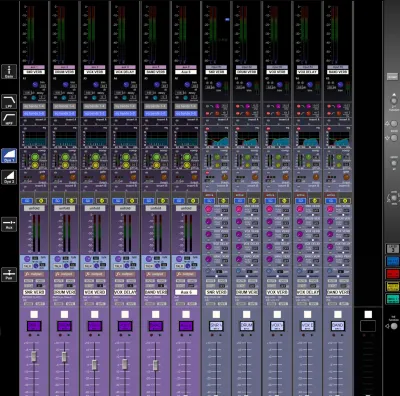Click the teal delay knob on aux BAND VERB strip
This screenshot has height=396, width=400.
tap(155, 98)
